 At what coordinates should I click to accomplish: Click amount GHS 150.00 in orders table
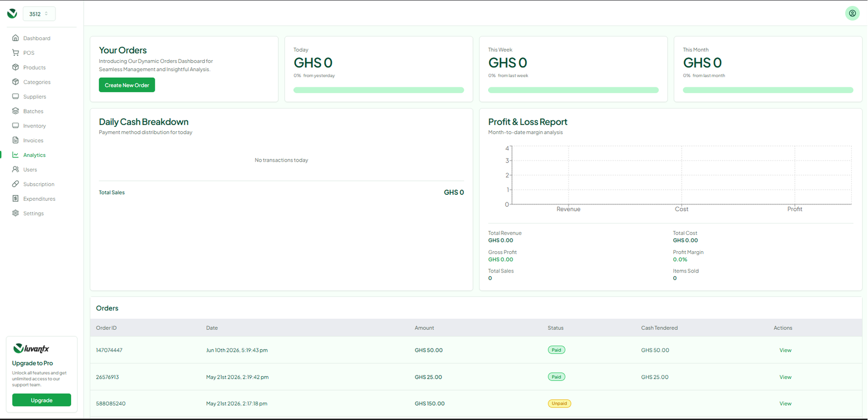[430, 404]
